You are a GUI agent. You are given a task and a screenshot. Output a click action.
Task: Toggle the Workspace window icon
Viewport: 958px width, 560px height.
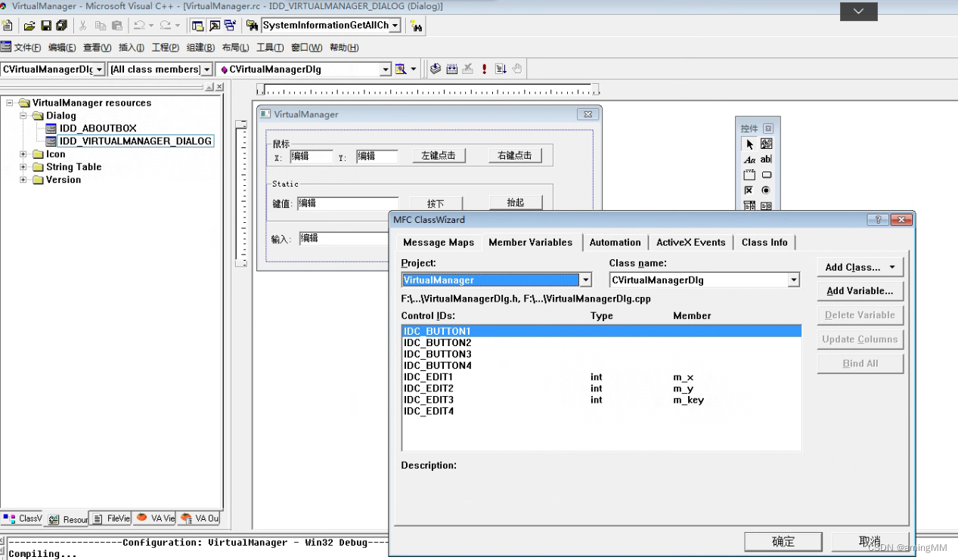point(197,26)
